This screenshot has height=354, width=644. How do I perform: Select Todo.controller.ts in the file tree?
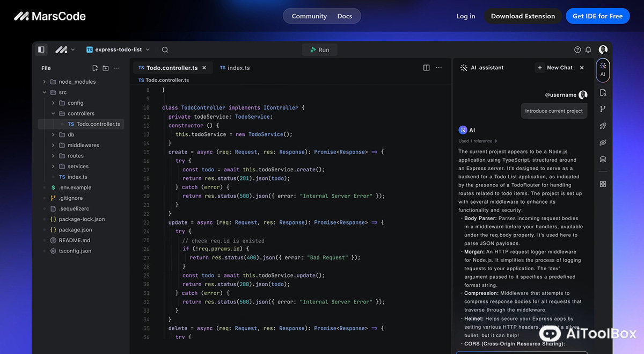point(81,124)
